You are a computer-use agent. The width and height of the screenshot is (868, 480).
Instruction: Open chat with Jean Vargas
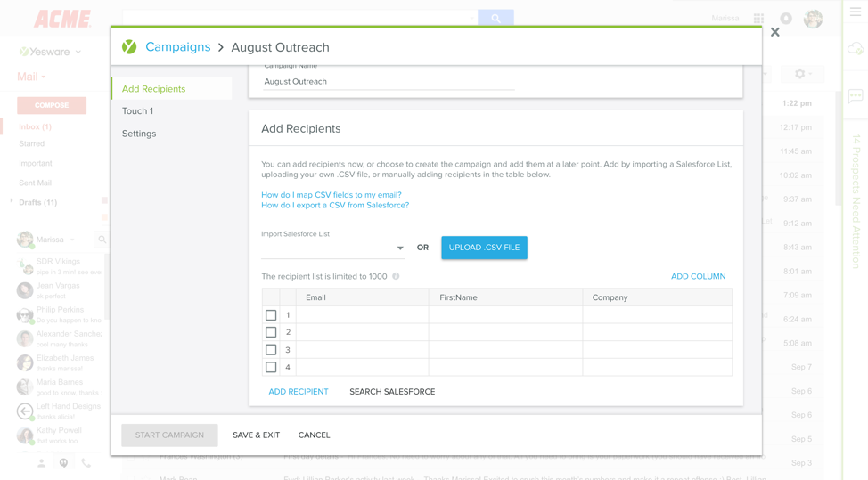click(x=60, y=290)
